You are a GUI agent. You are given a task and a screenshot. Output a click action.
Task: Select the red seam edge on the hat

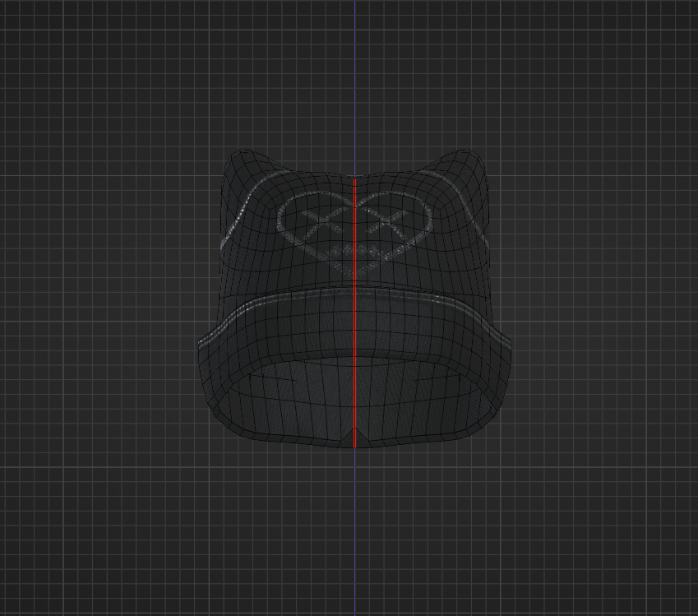click(x=355, y=313)
